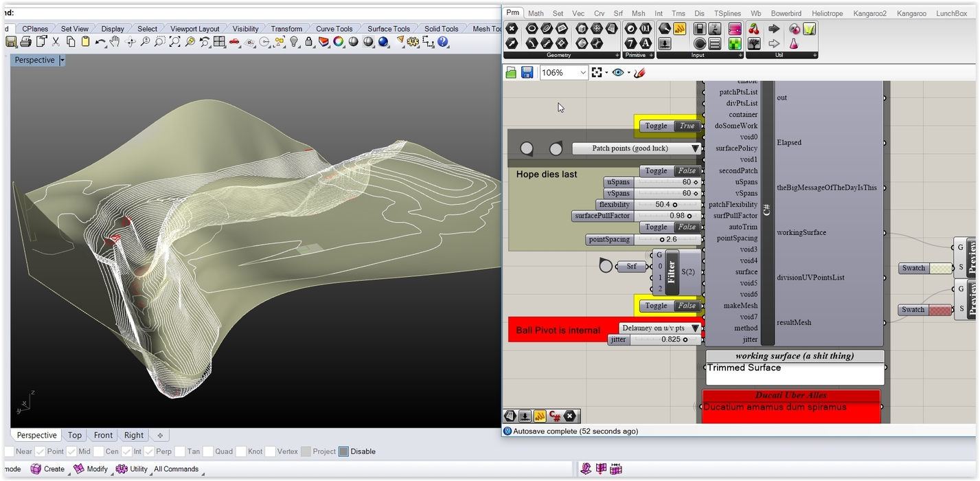Click the Srf parameter component
The width and height of the screenshot is (980, 481).
[x=631, y=267]
